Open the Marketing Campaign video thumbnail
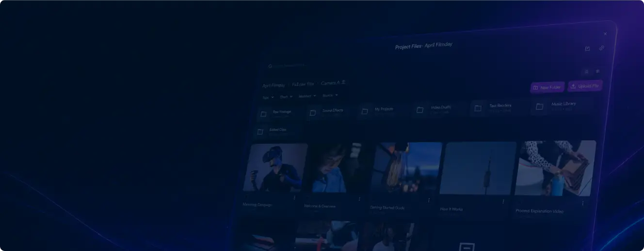The height and width of the screenshot is (251, 644). click(275, 168)
